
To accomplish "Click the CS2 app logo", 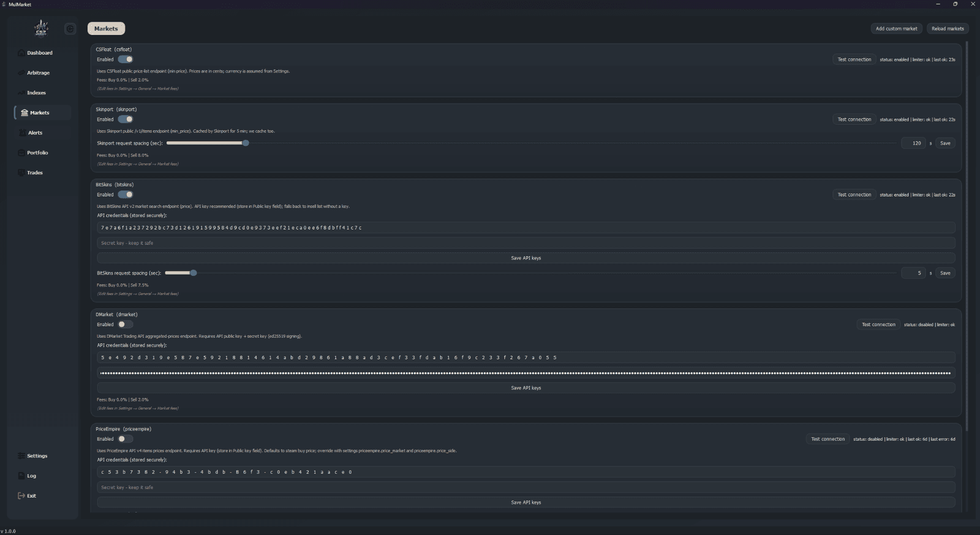I will (x=41, y=28).
